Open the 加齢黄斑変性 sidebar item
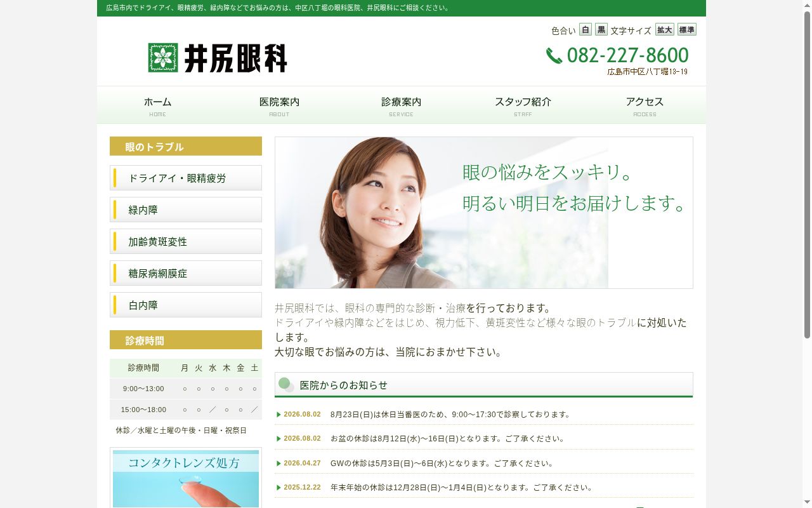 click(x=186, y=241)
